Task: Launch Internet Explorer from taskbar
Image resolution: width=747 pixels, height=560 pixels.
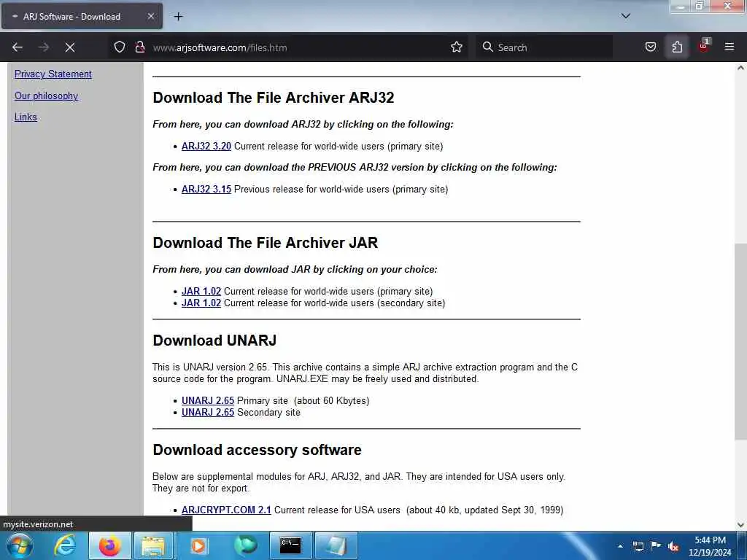Action: coord(65,545)
